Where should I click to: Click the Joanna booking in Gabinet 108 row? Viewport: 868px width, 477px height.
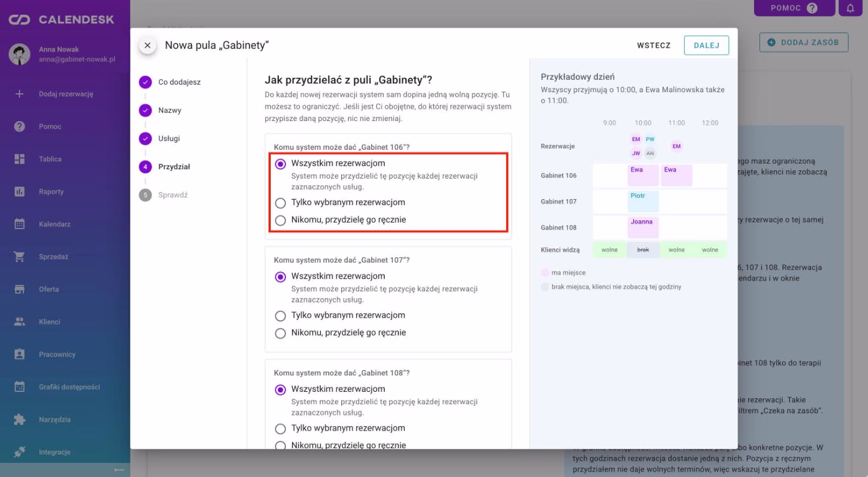pos(643,227)
